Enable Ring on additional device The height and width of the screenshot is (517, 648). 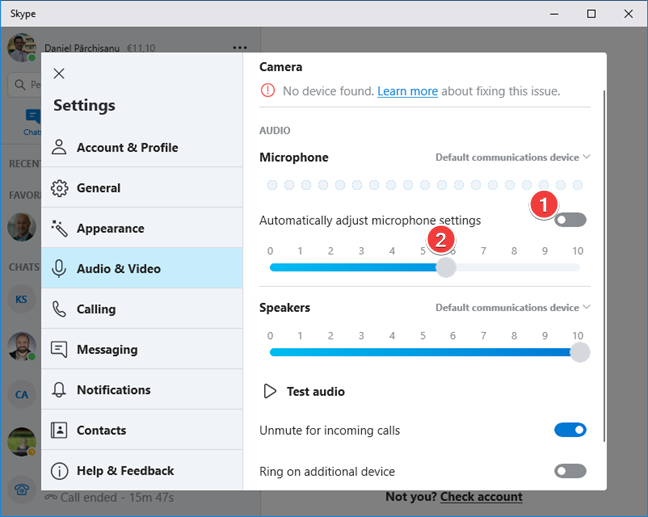[570, 471]
